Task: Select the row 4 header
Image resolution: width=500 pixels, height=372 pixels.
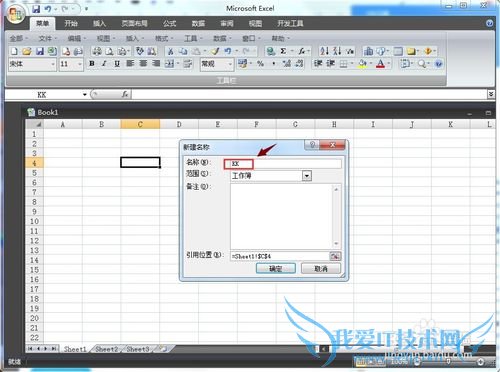Action: coord(34,163)
